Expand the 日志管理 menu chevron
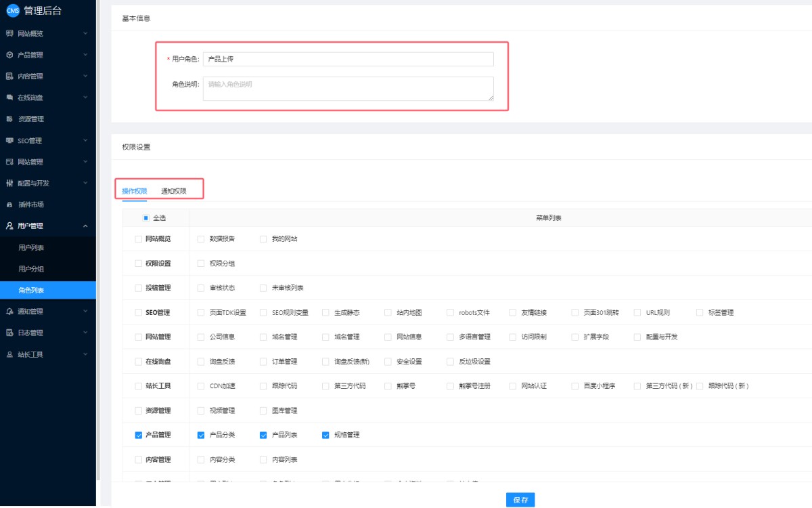 click(x=85, y=333)
